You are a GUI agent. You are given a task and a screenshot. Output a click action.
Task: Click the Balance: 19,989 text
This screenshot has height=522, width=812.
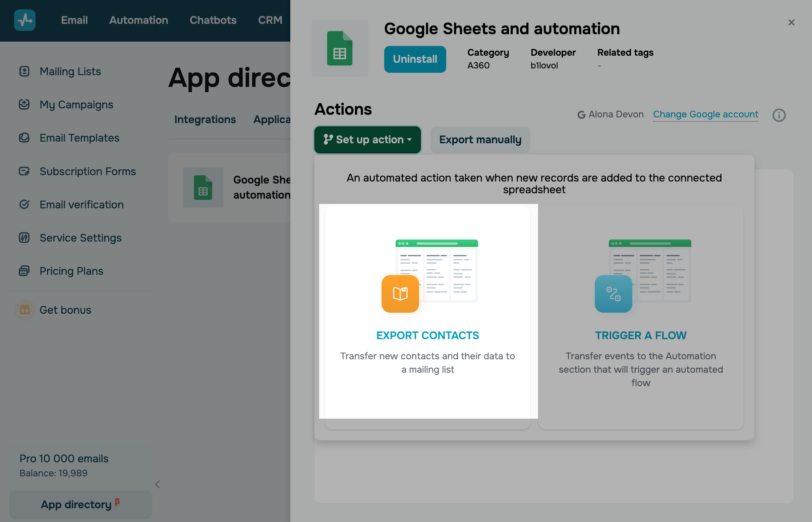[x=53, y=473]
